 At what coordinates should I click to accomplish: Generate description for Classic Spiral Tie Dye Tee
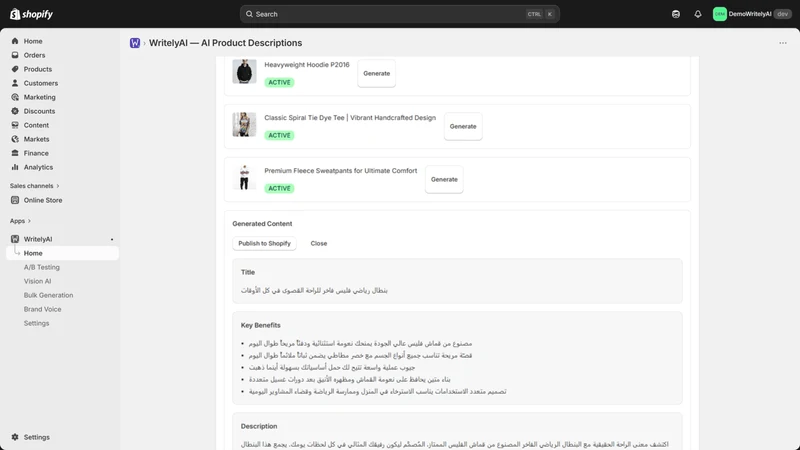click(x=463, y=127)
